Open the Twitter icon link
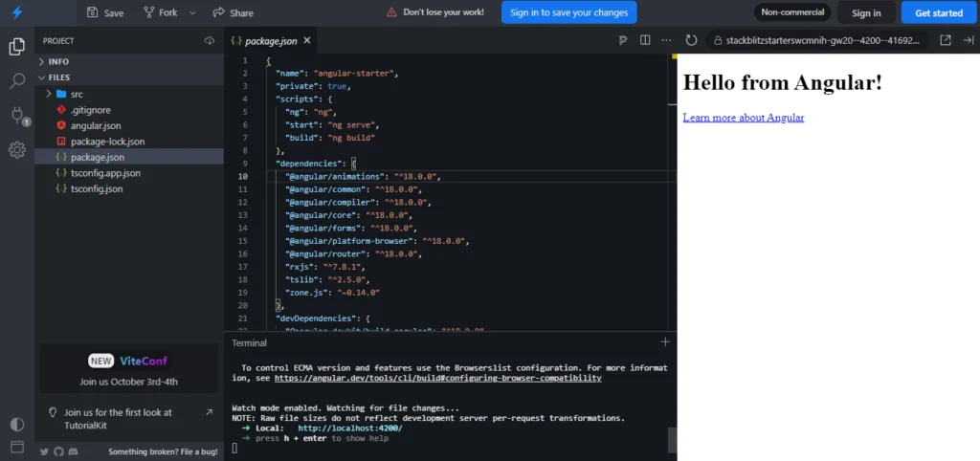980x461 pixels. click(44, 451)
